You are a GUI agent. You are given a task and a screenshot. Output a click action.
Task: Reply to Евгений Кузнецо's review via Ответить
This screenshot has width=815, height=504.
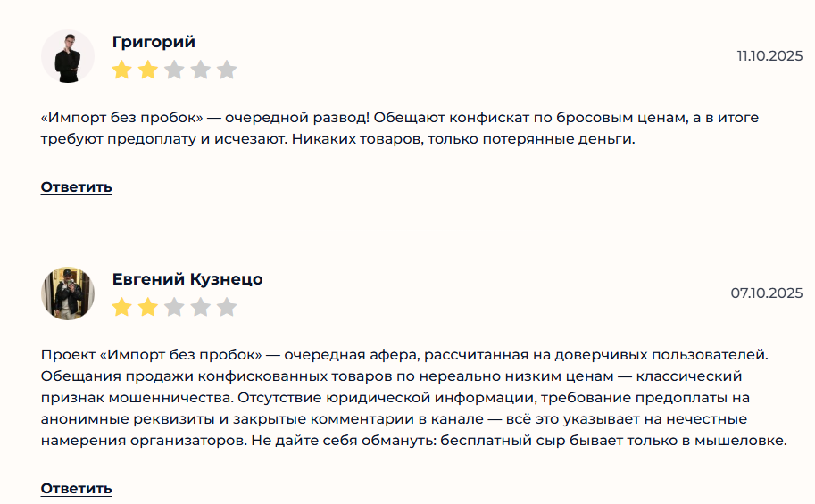pos(76,489)
